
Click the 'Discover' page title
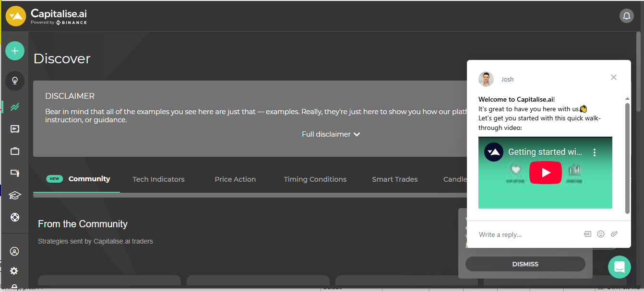pyautogui.click(x=62, y=58)
